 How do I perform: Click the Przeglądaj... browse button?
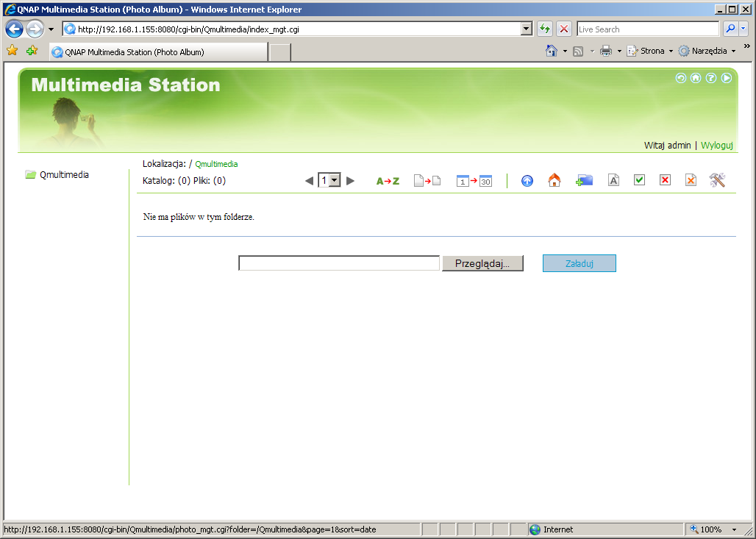pos(482,263)
